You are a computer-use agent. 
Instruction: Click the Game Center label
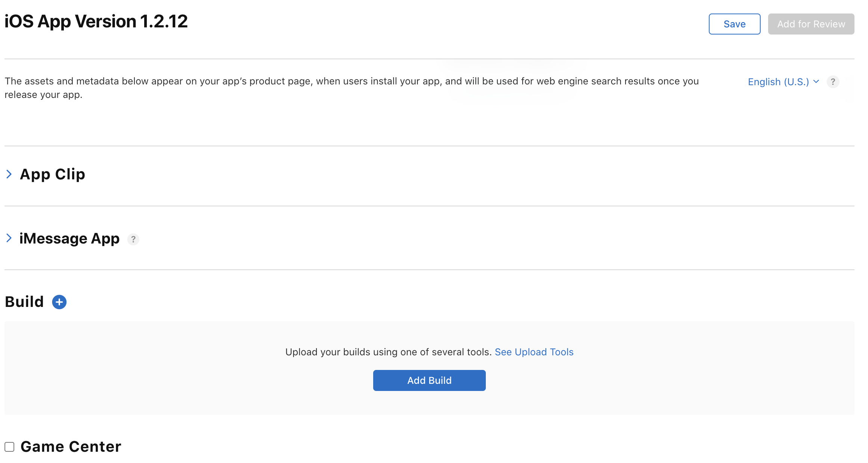click(71, 446)
